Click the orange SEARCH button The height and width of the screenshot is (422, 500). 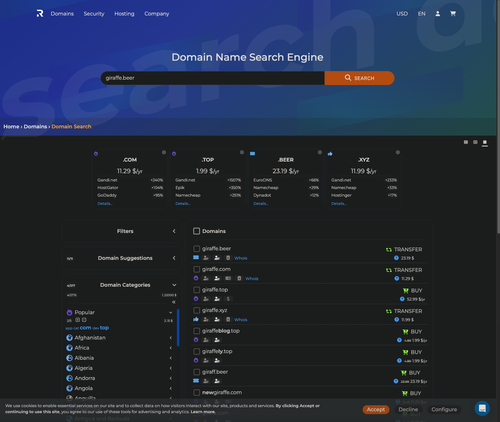point(359,78)
